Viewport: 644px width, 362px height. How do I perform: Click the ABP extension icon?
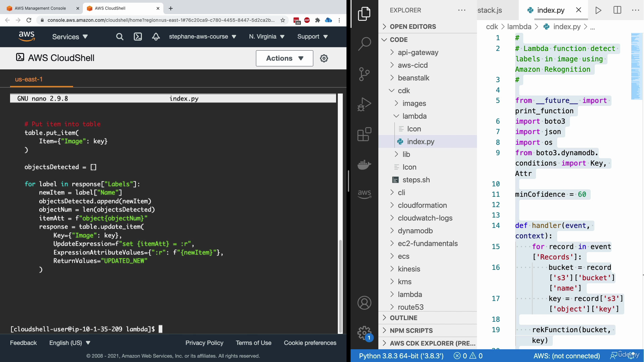(307, 20)
